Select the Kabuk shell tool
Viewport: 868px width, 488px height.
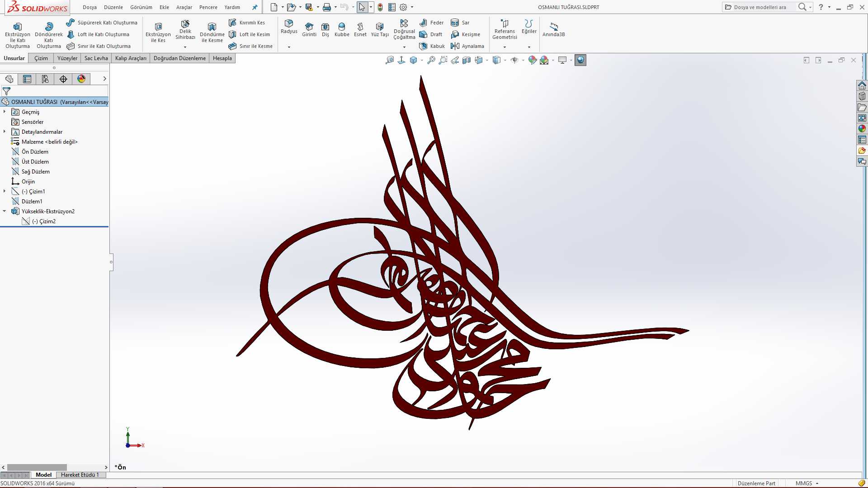click(432, 46)
